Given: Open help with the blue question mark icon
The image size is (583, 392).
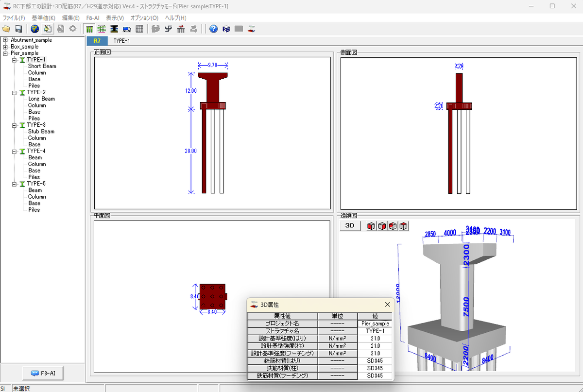Looking at the screenshot, I should click(213, 29).
